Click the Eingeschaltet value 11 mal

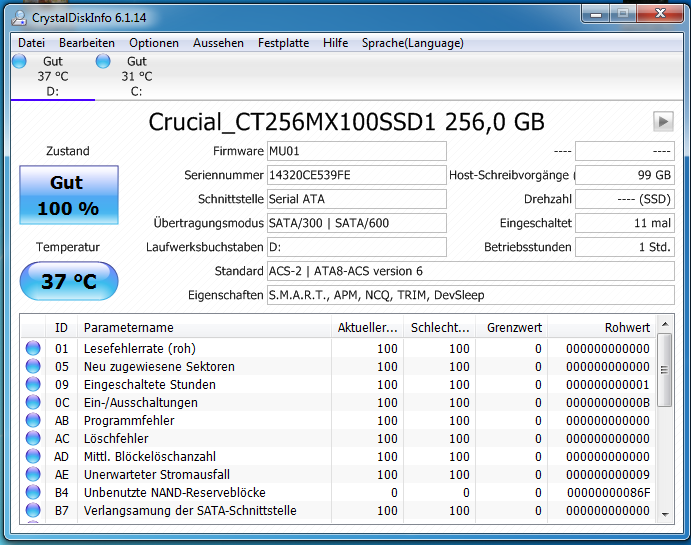pos(625,223)
